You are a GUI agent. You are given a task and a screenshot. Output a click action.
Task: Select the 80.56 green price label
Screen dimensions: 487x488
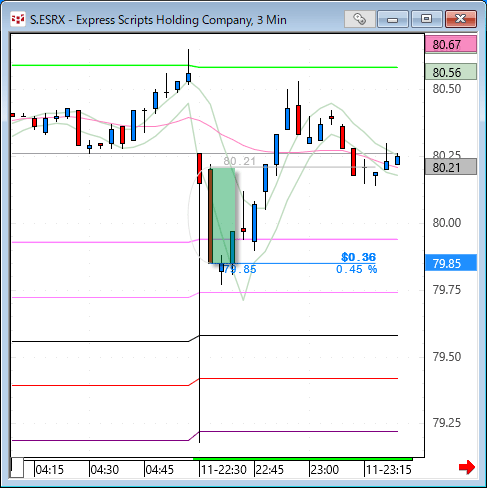(x=451, y=72)
